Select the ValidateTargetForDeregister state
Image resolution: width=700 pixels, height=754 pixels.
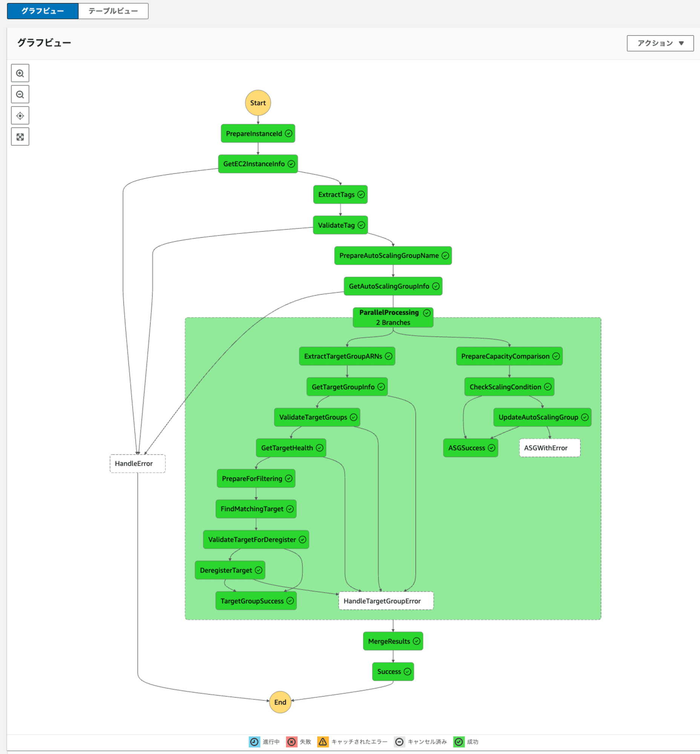coord(256,539)
